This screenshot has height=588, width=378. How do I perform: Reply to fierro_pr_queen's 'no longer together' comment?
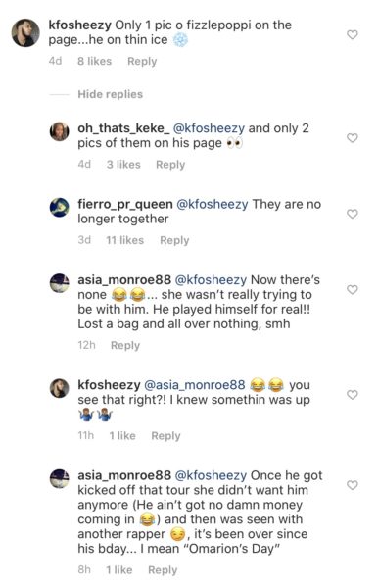[x=174, y=240]
